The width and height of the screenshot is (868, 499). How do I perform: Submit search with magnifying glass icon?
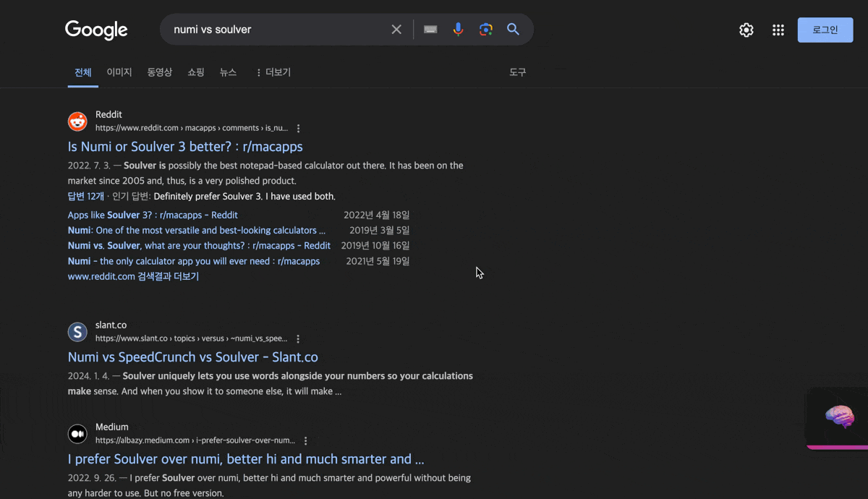click(513, 30)
